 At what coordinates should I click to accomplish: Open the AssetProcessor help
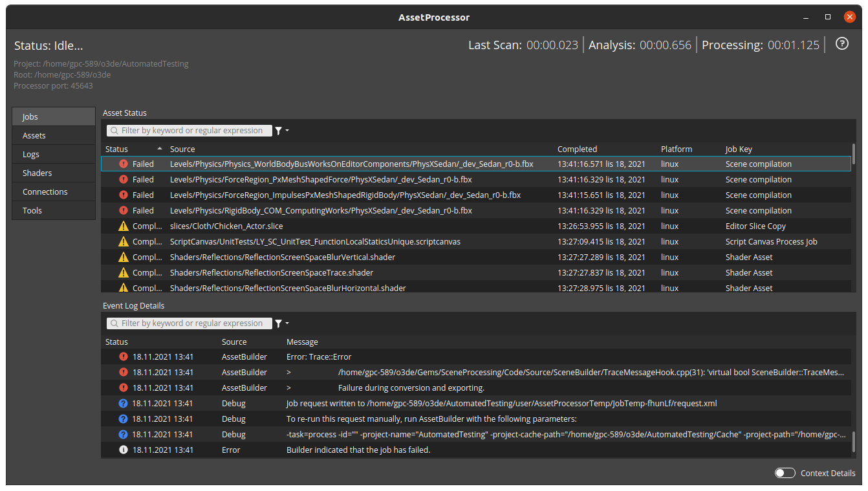tap(841, 43)
